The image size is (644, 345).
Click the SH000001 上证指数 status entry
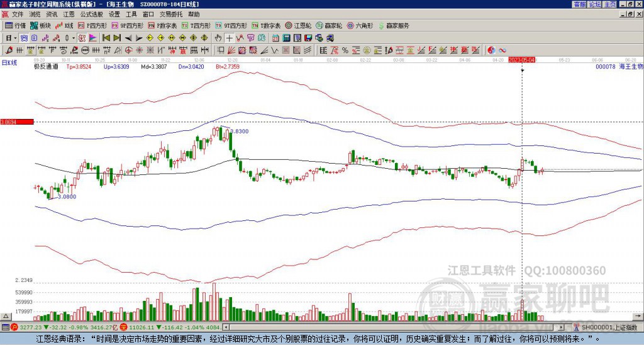tap(610, 327)
